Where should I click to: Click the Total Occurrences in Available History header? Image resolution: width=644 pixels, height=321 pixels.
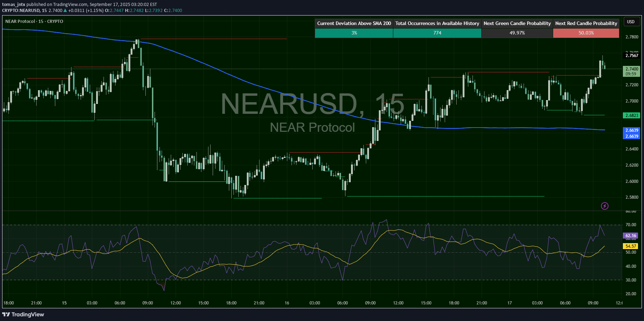pos(437,23)
